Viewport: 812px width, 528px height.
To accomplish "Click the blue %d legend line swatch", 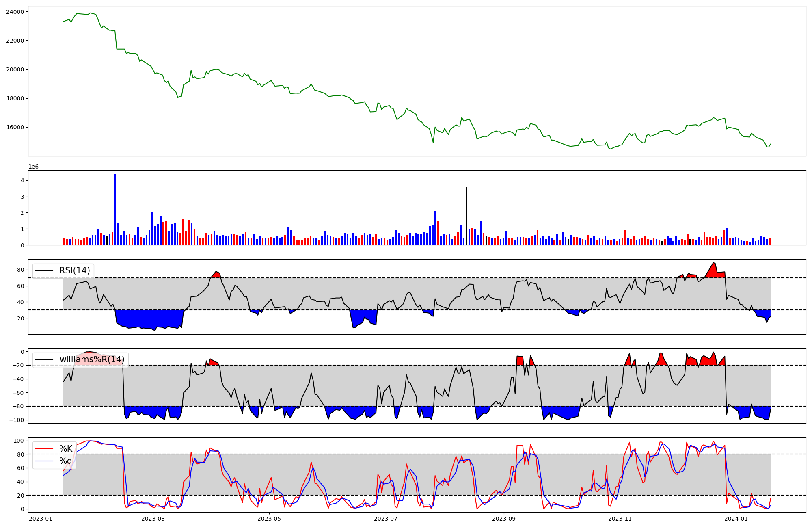I will click(44, 461).
